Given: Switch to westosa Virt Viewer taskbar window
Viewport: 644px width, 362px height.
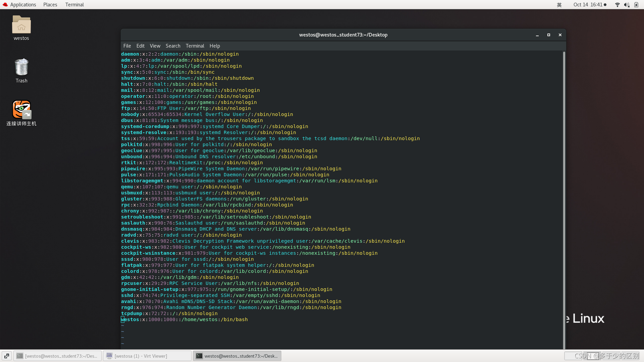Looking at the screenshot, I should click(147, 356).
